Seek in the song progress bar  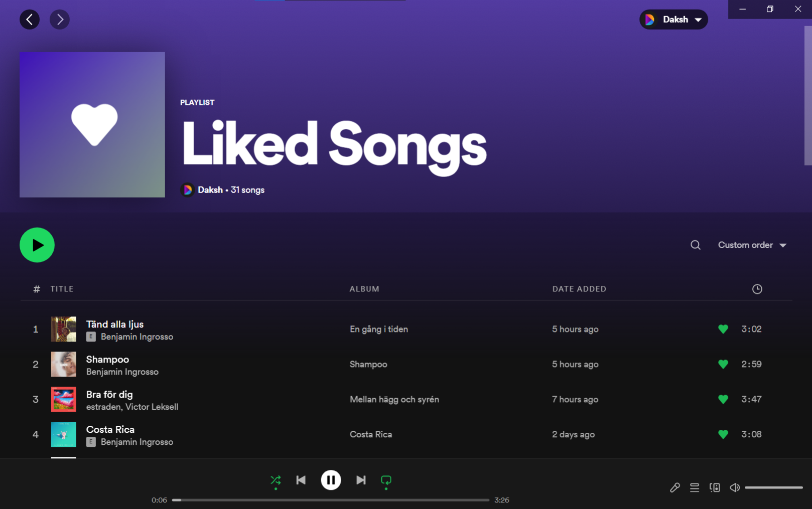[331, 500]
